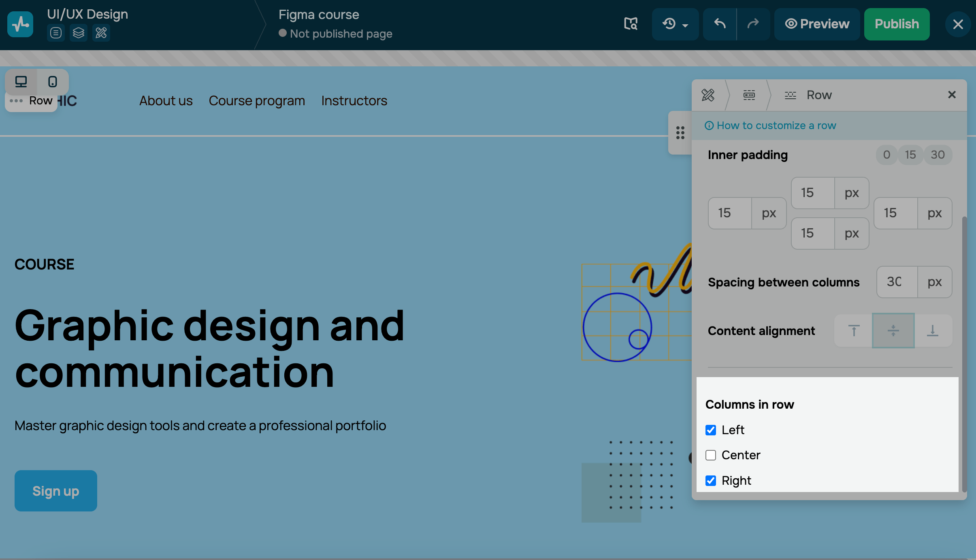Click the page search icon in top bar
The image size is (976, 560).
(x=631, y=24)
